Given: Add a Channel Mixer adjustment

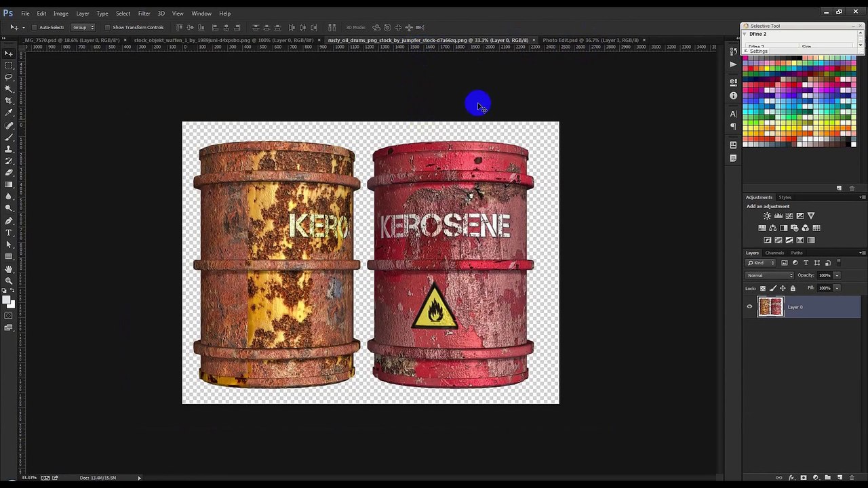Looking at the screenshot, I should [806, 228].
